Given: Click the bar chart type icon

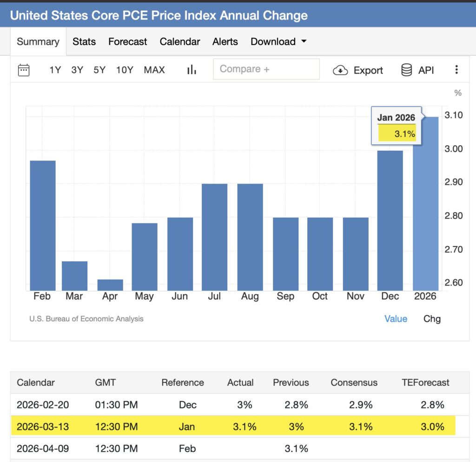Looking at the screenshot, I should point(192,70).
